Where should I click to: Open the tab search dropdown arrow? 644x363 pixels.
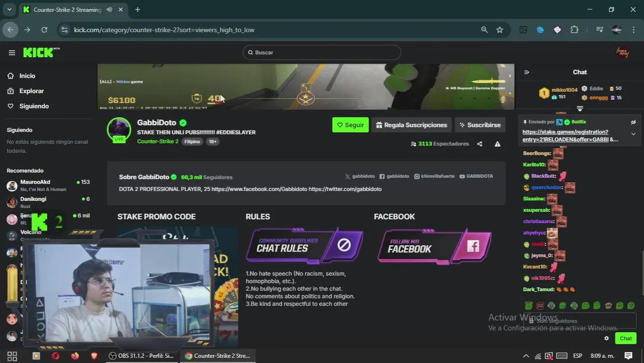9,10
